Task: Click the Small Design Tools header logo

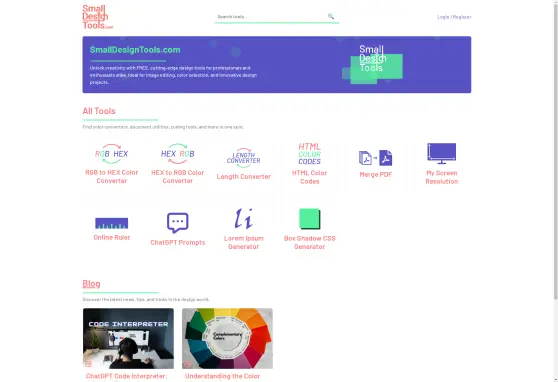Action: [98, 17]
